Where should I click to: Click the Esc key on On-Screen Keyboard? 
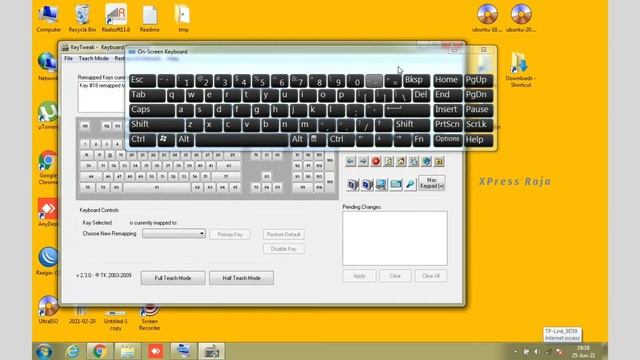[x=142, y=80]
